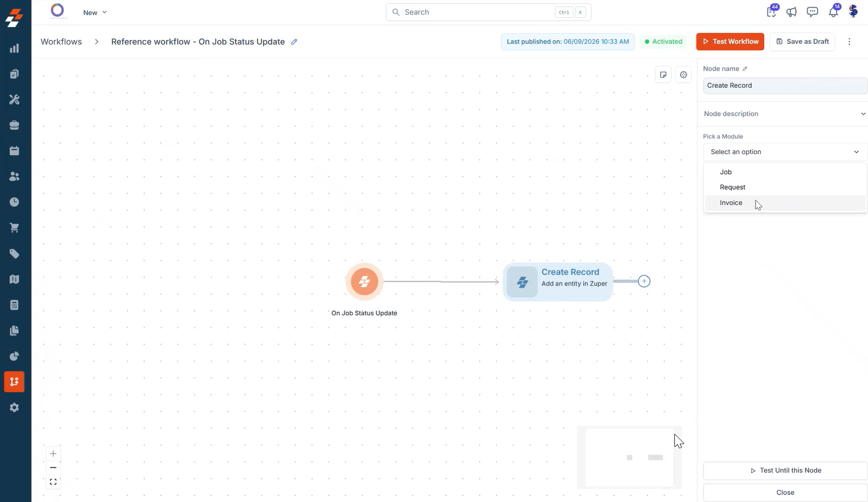Focus the Search box

(488, 12)
